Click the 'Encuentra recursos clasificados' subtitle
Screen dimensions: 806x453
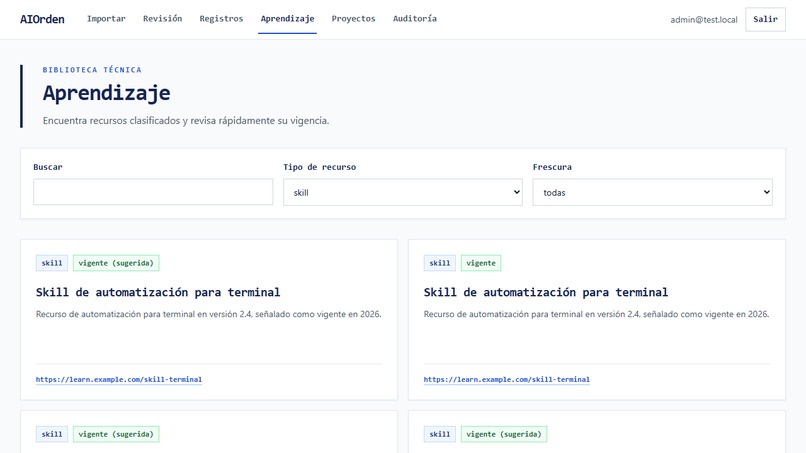(186, 121)
